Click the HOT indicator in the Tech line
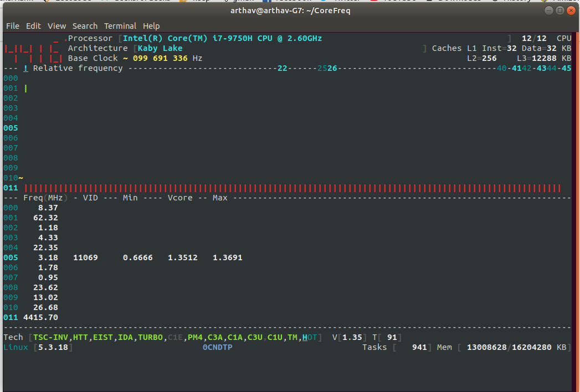The image size is (580, 392). 310,337
